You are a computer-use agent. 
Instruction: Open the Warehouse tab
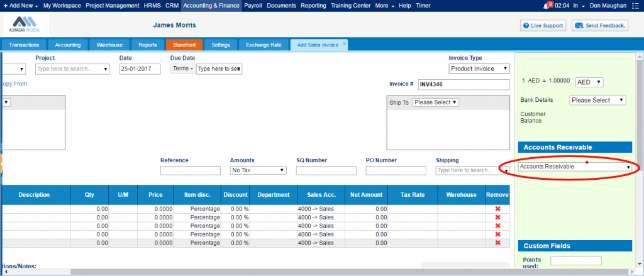[x=109, y=45]
